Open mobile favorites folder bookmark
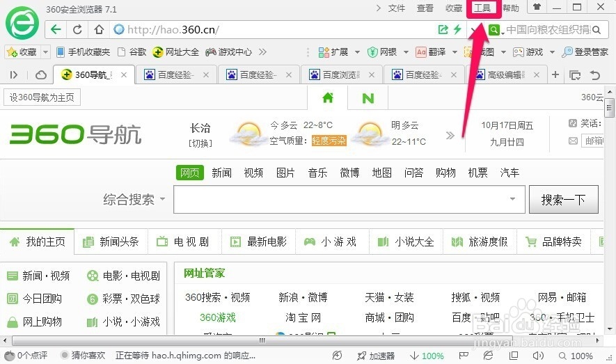This screenshot has width=616, height=364. [84, 52]
